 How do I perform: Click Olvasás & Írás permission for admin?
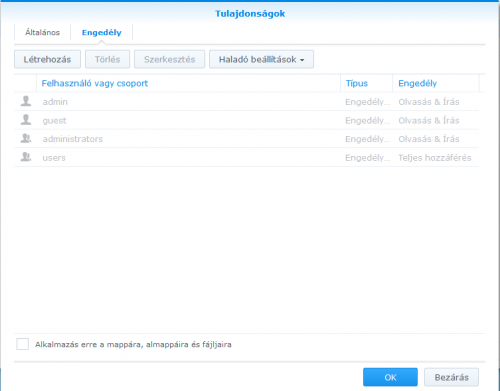click(x=429, y=102)
